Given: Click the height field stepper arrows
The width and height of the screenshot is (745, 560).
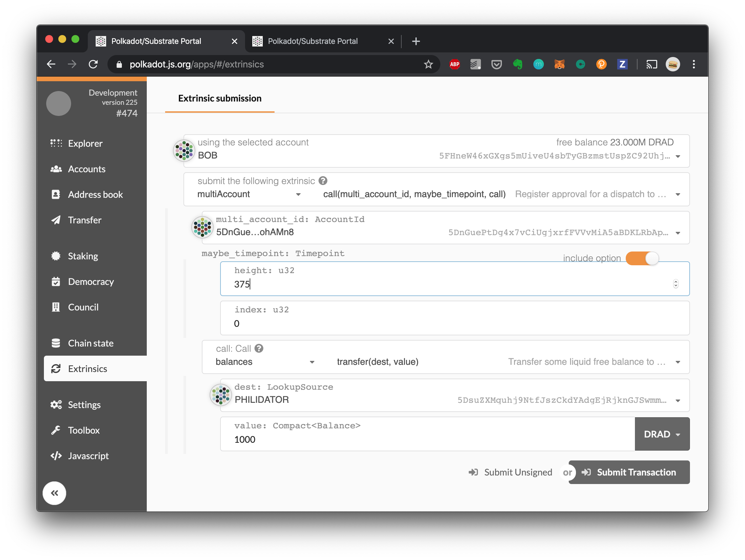Looking at the screenshot, I should coord(676,284).
